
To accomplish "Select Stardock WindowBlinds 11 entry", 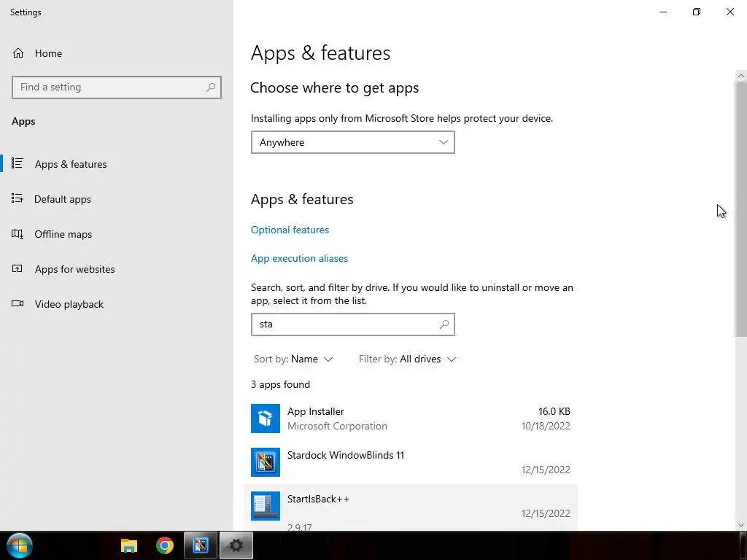I will pos(411,462).
